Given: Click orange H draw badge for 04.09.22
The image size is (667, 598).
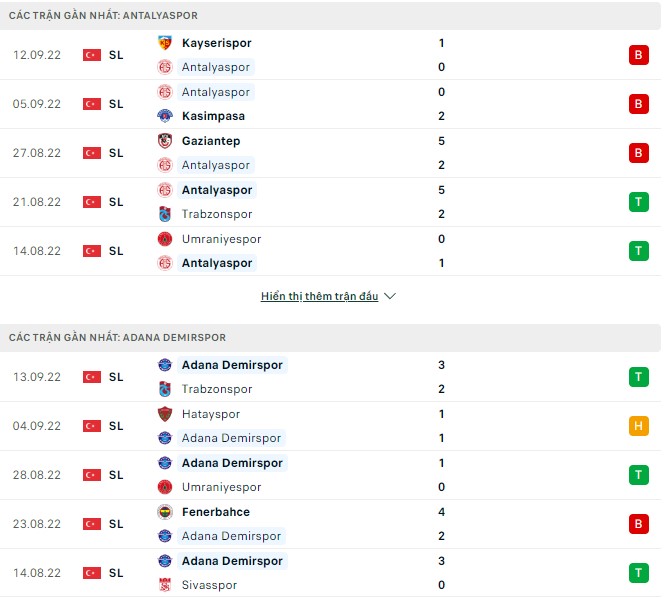Looking at the screenshot, I should pos(638,426).
